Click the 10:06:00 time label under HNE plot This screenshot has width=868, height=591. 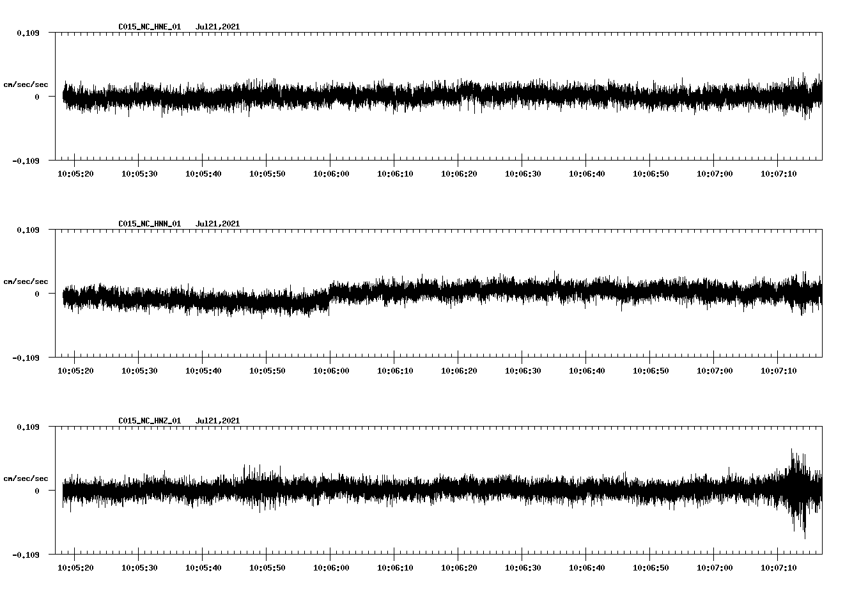[331, 174]
